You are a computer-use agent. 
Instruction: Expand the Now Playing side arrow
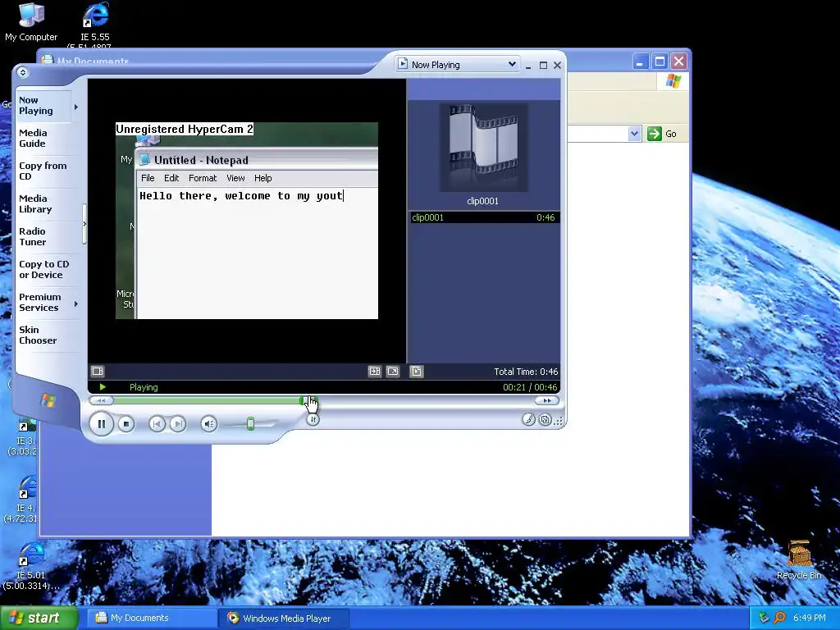click(x=76, y=107)
